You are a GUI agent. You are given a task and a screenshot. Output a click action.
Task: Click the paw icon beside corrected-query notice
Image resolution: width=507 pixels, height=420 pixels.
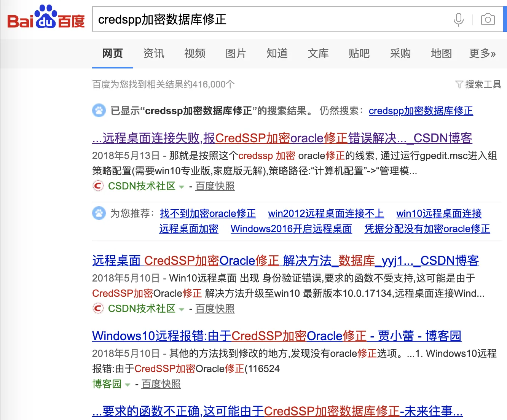click(99, 111)
